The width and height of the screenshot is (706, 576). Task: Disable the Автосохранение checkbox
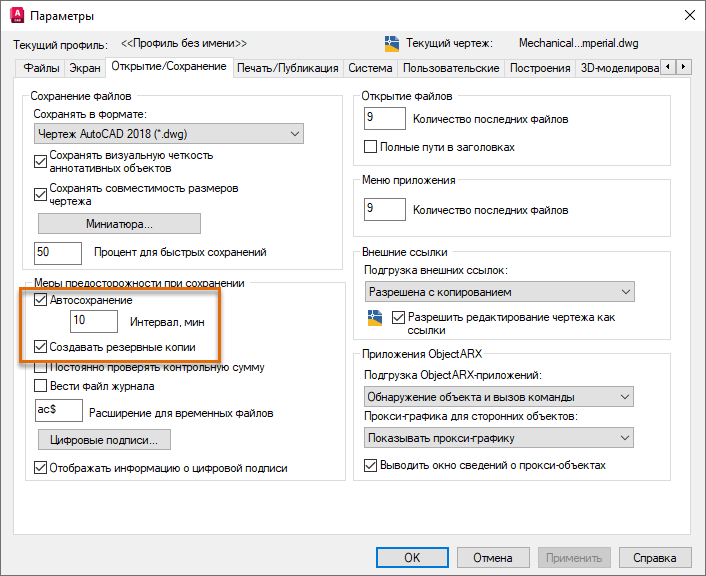(41, 300)
